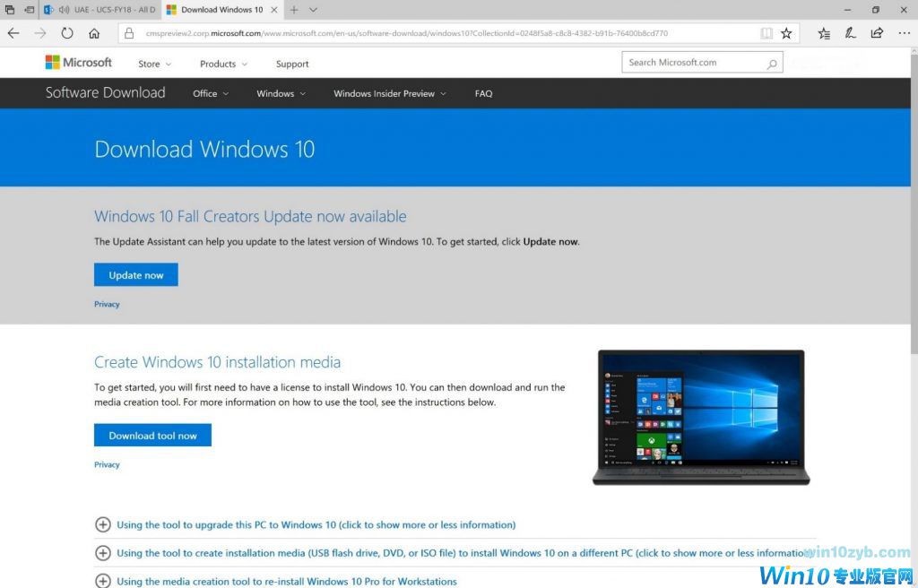Click the address bar padlock icon
Image resolution: width=918 pixels, height=588 pixels.
point(129,33)
